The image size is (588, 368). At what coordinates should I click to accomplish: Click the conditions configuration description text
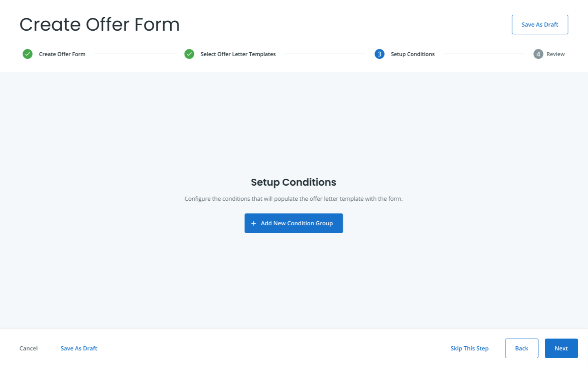tap(293, 198)
